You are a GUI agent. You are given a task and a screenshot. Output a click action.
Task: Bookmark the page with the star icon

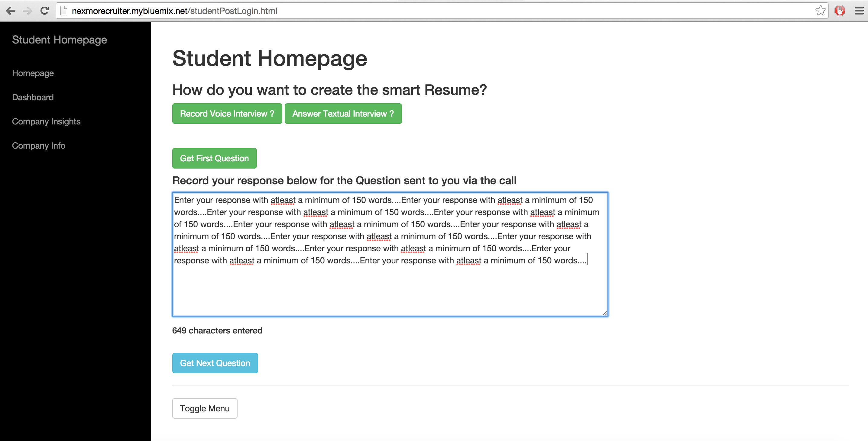click(821, 11)
